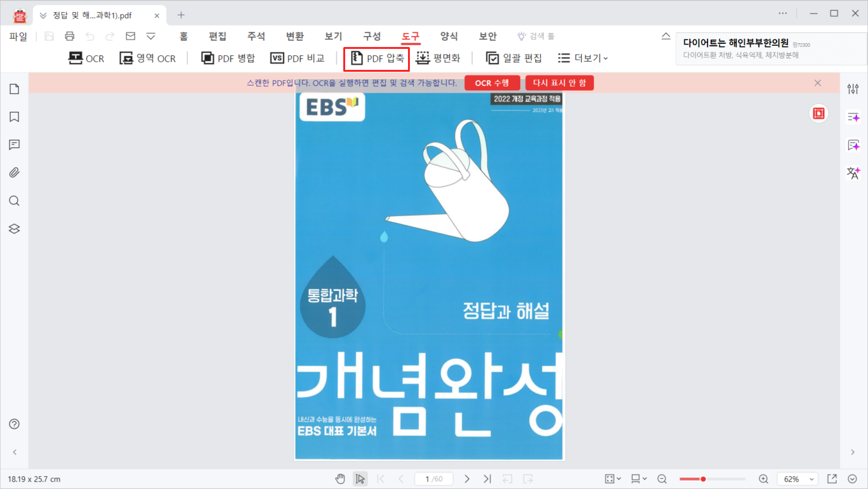The image size is (868, 489).
Task: Click the next view icon in status bar
Action: pyautogui.click(x=528, y=479)
